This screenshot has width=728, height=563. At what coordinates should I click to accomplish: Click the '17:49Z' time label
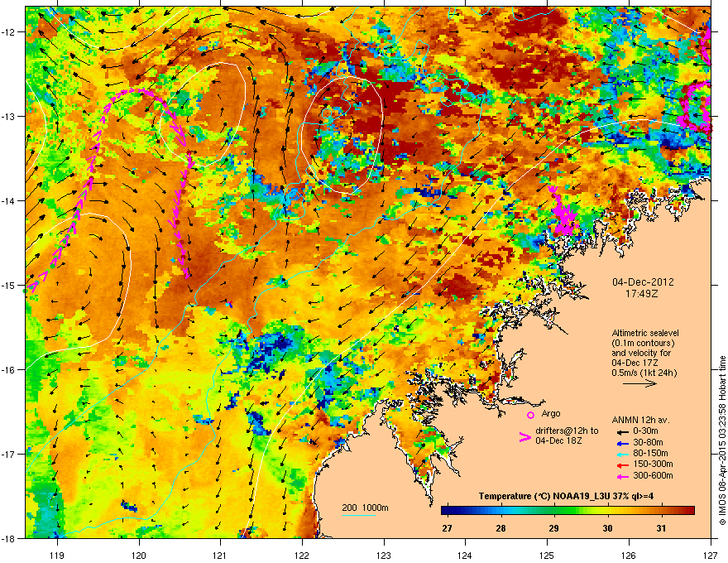[x=642, y=294]
